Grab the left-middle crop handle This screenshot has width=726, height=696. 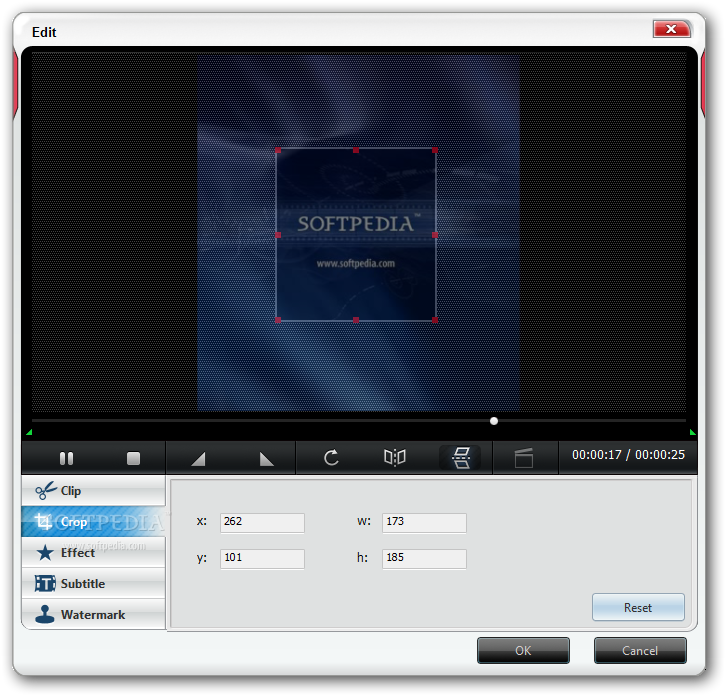pyautogui.click(x=278, y=235)
